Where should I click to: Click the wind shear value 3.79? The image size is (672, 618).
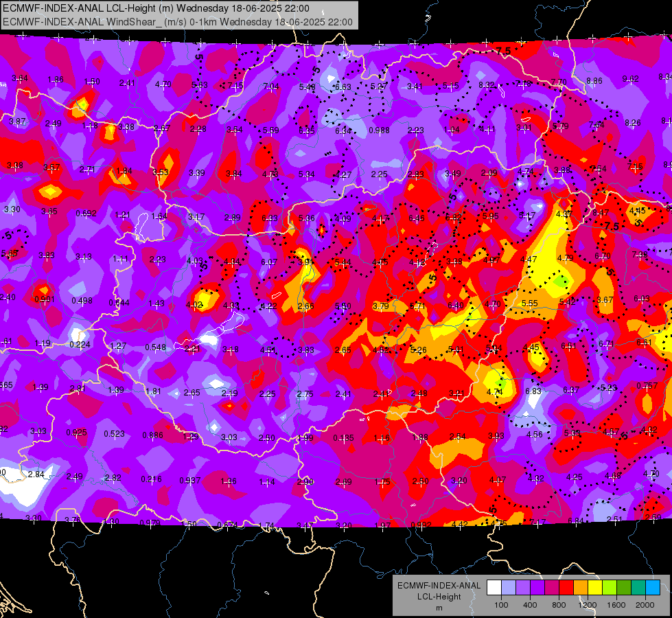point(380,306)
